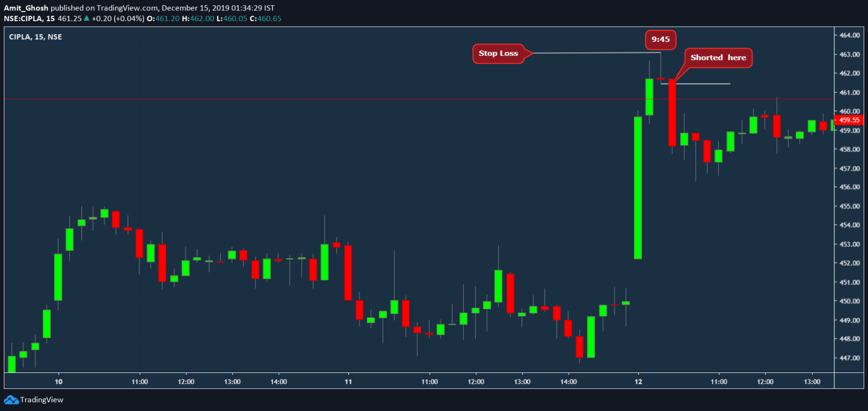Click the green up-arrow change indicator
The height and width of the screenshot is (411, 868).
[x=86, y=18]
